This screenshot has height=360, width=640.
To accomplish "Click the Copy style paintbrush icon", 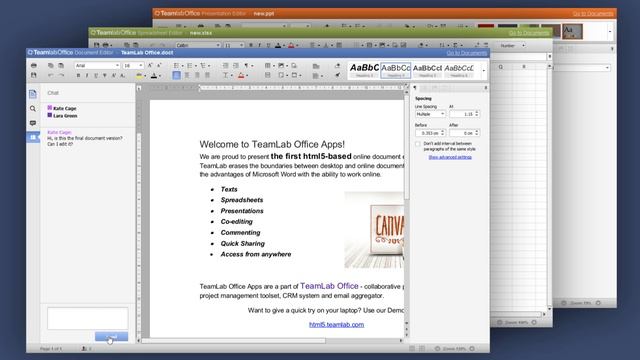I will [x=338, y=75].
